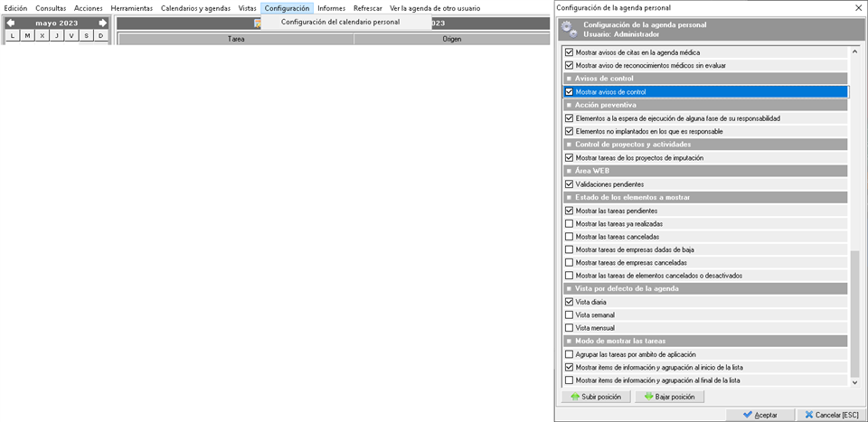868x422 pixels.
Task: Open the Consultas menu
Action: pyautogui.click(x=51, y=8)
